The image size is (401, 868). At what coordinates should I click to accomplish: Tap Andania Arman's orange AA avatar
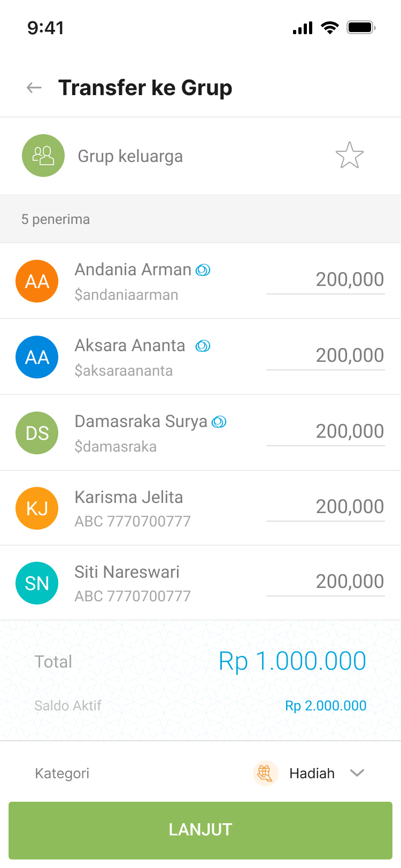click(37, 281)
